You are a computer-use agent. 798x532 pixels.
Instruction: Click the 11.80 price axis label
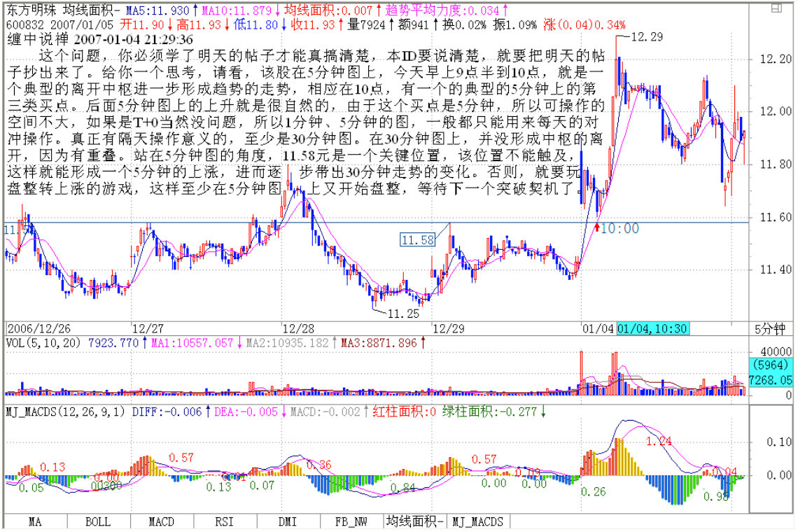click(x=776, y=164)
